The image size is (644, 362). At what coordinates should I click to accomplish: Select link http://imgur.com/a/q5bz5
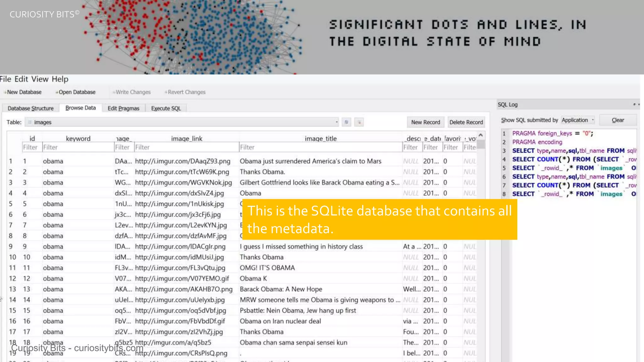[x=173, y=343]
